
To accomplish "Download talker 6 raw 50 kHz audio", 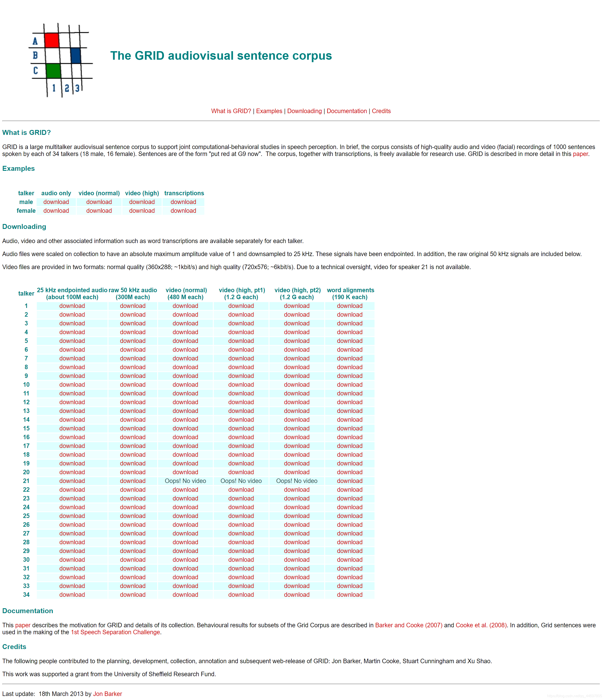I will point(133,350).
